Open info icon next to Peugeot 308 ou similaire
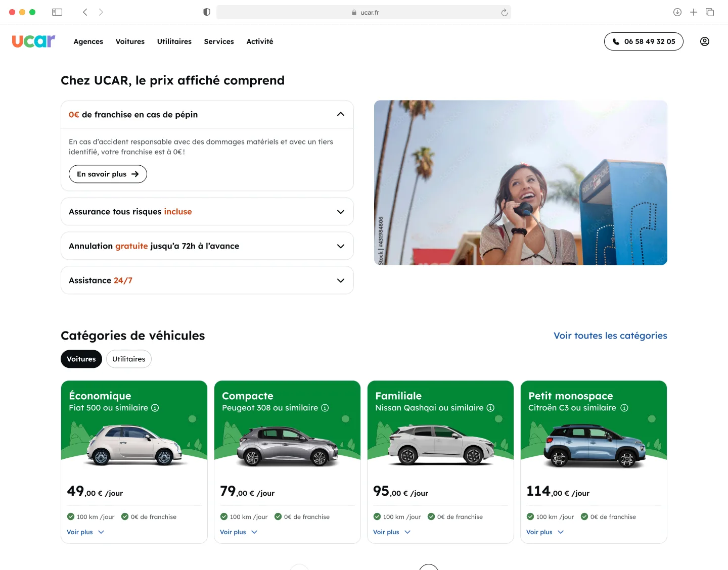728x570 pixels. click(325, 408)
